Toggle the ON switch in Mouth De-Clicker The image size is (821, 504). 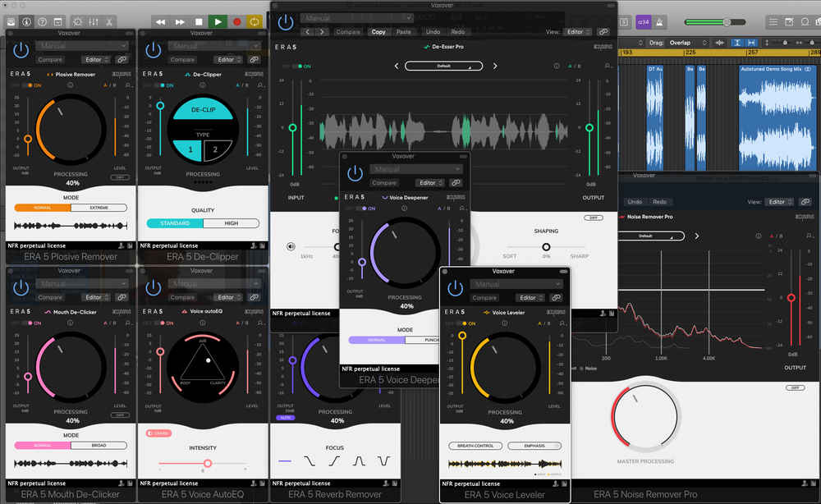click(x=27, y=323)
